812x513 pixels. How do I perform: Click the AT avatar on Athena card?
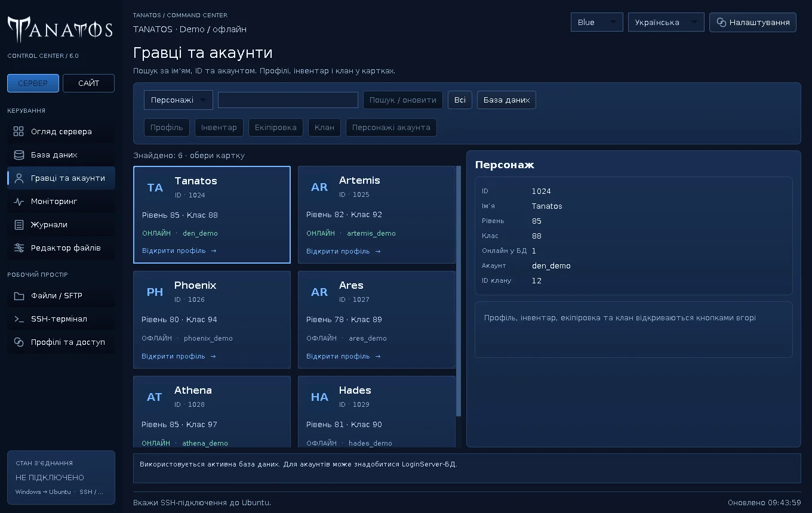(x=155, y=397)
